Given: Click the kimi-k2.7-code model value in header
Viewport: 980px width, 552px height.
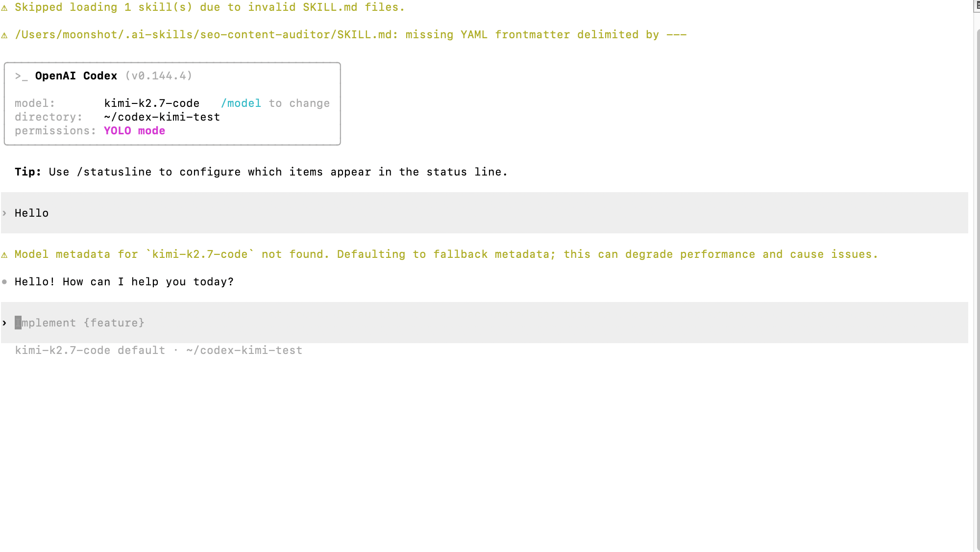Looking at the screenshot, I should click(152, 103).
